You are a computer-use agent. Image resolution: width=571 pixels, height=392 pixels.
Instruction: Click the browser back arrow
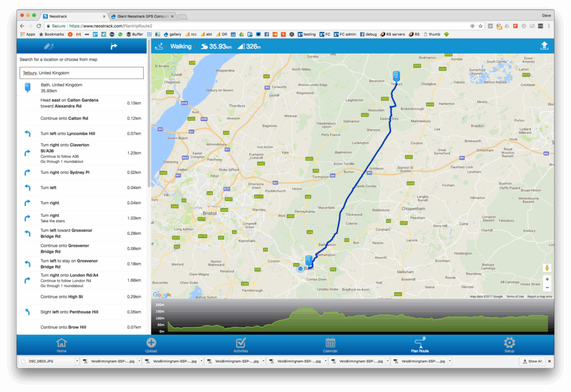(x=22, y=26)
